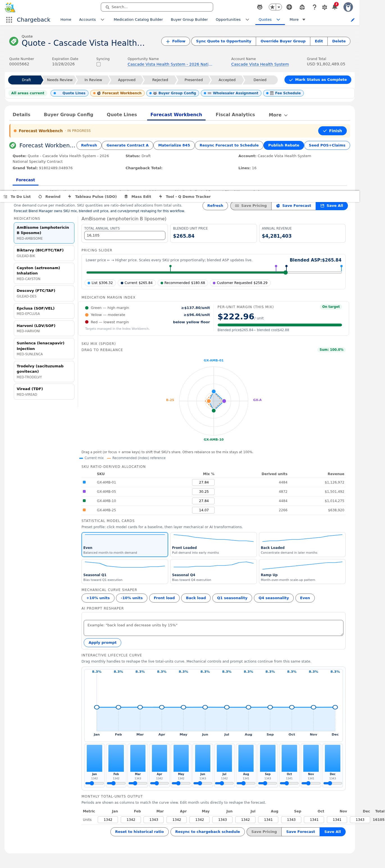Focus the global Search box
The height and width of the screenshot is (868, 385).
coord(157,7)
